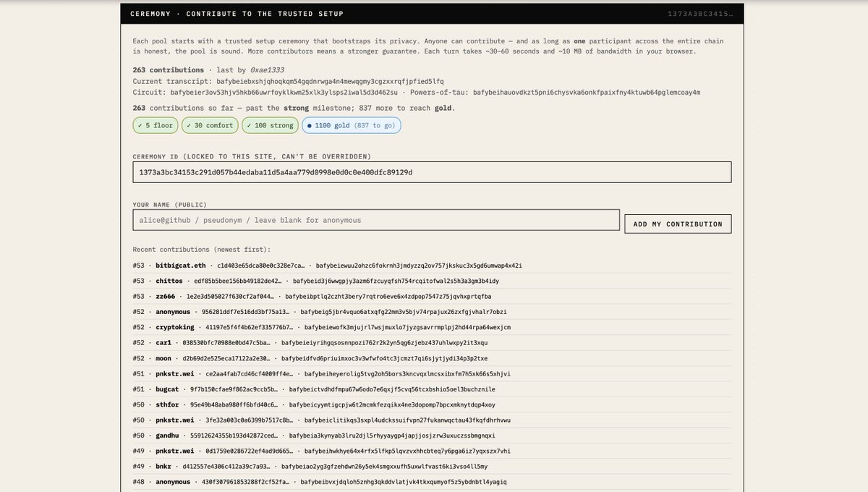Select contributor moon row

click(432, 358)
